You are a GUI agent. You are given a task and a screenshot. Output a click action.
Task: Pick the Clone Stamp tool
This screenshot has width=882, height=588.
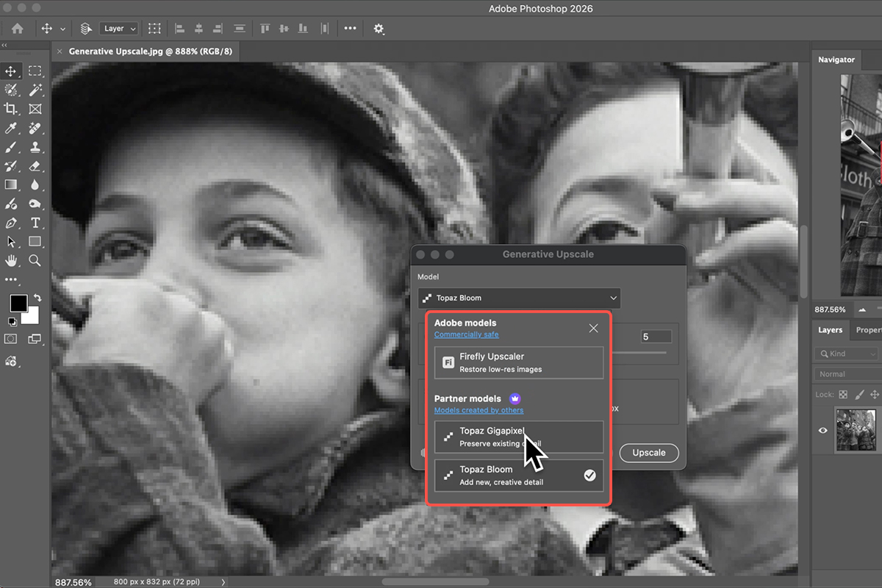click(x=35, y=147)
